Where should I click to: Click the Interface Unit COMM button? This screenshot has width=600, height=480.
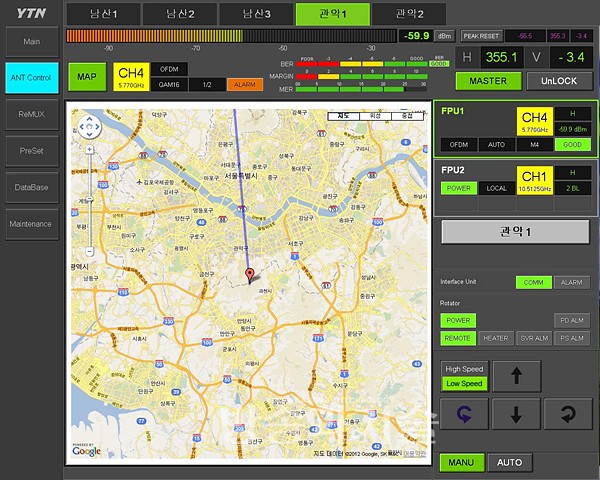point(533,282)
